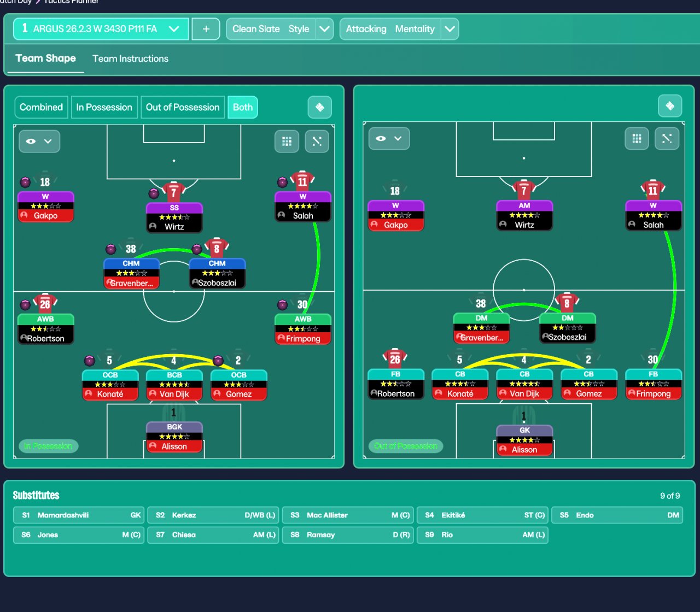Select Szoboszlai's number 8 shirt above the DM card

567,303
